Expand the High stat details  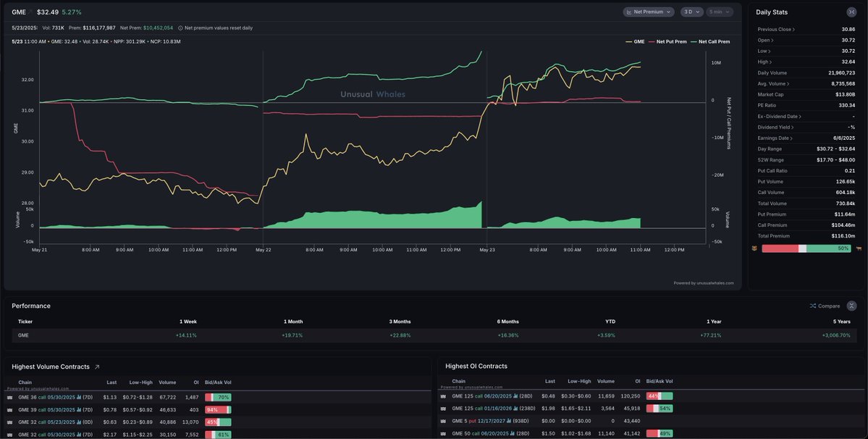coord(764,62)
